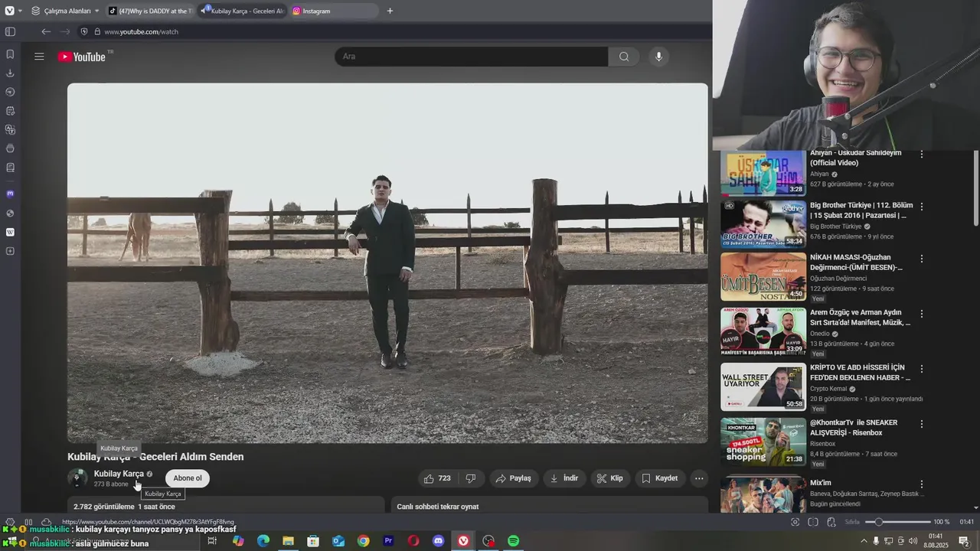
Task: Open the Kubilay Karça channel name link
Action: click(x=119, y=474)
